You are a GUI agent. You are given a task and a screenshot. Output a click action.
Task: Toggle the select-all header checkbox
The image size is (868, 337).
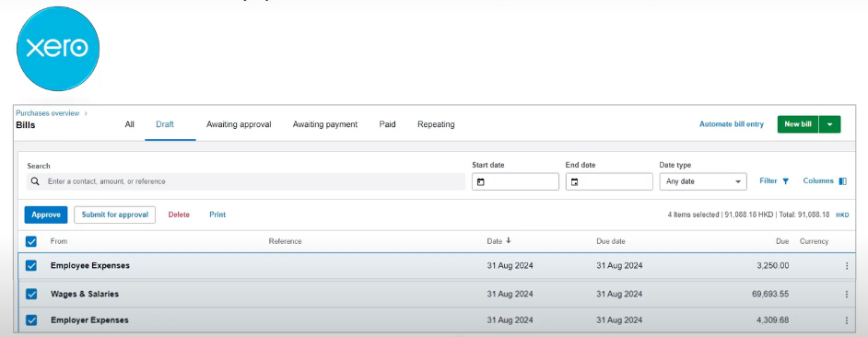tap(31, 241)
